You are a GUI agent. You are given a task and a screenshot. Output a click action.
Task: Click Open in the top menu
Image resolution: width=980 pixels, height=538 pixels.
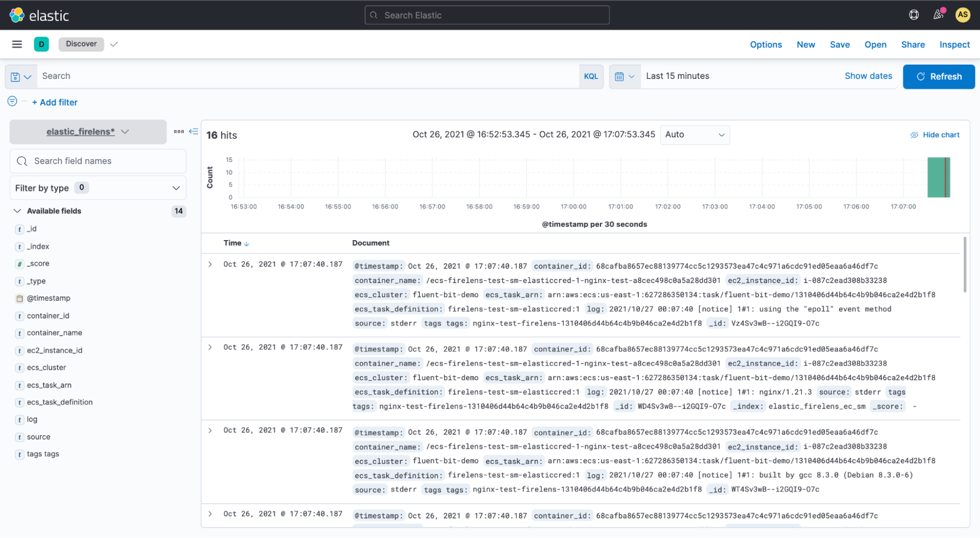point(875,45)
